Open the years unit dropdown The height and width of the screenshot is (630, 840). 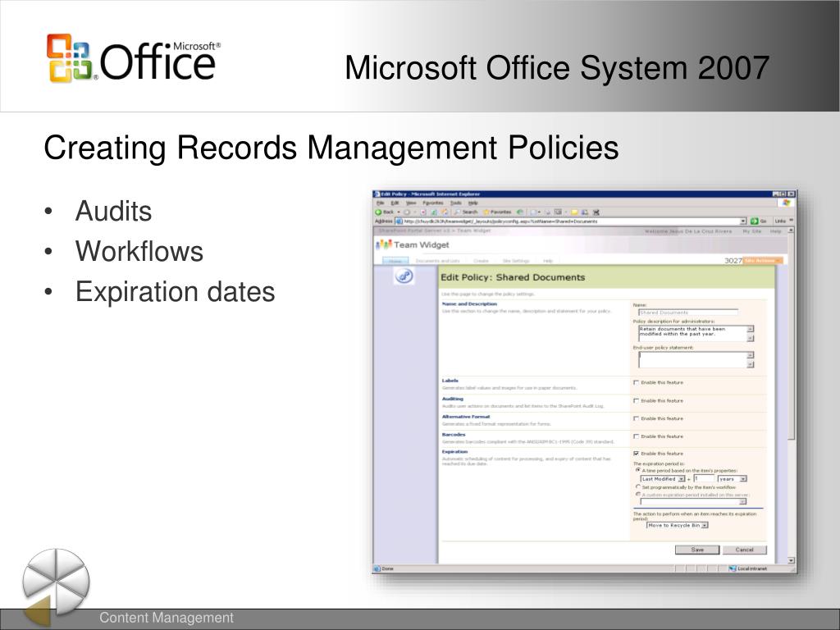click(x=733, y=478)
